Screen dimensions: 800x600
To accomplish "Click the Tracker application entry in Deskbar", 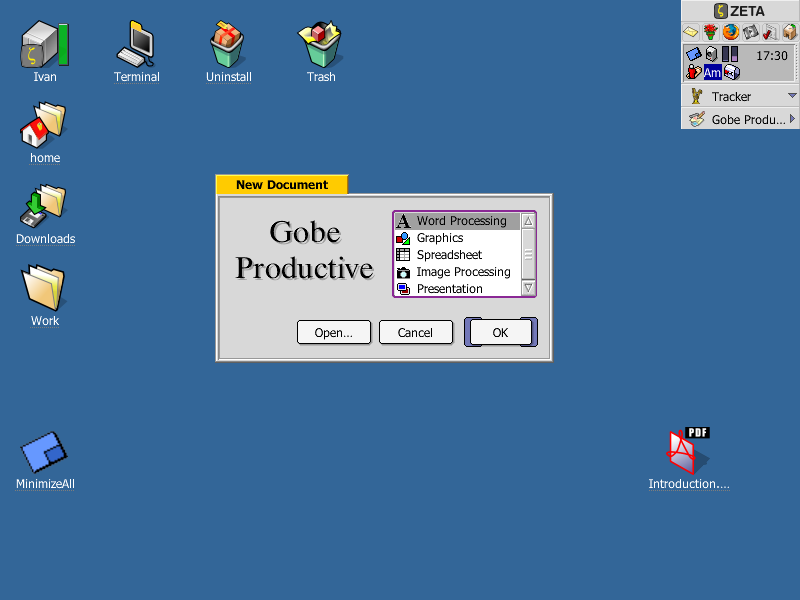I will tap(740, 96).
